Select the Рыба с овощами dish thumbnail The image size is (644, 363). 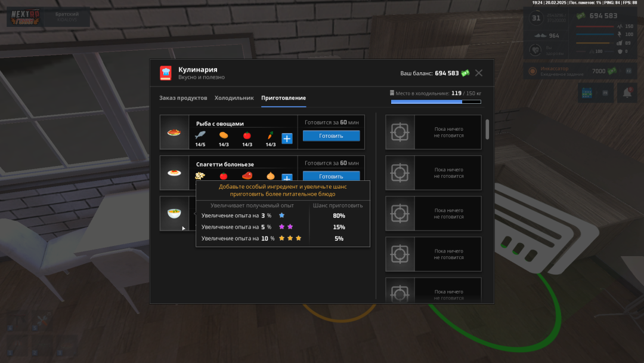point(174,132)
